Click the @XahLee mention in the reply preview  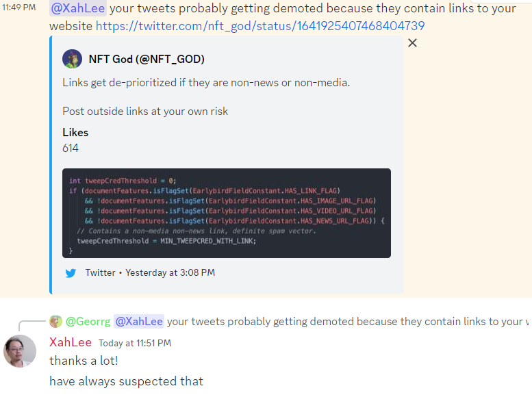pyautogui.click(x=139, y=321)
